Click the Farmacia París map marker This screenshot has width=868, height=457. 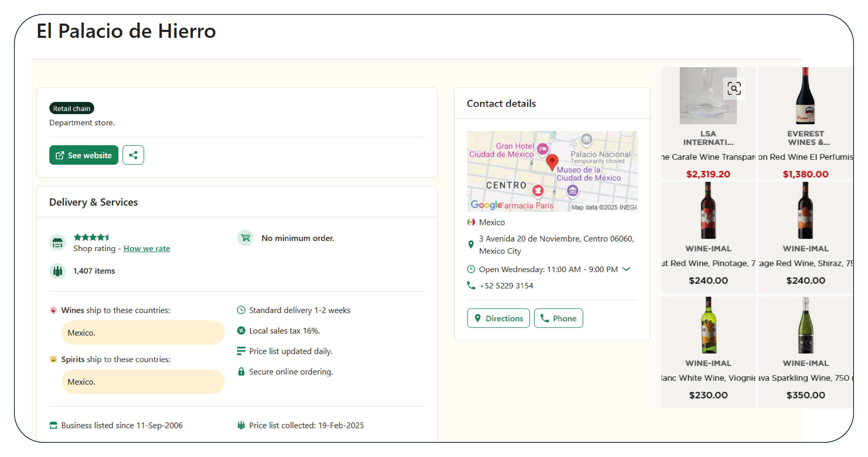pyautogui.click(x=538, y=191)
